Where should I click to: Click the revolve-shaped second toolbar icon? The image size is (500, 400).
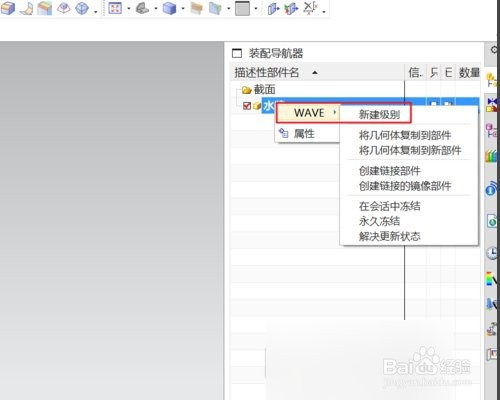[x=26, y=8]
